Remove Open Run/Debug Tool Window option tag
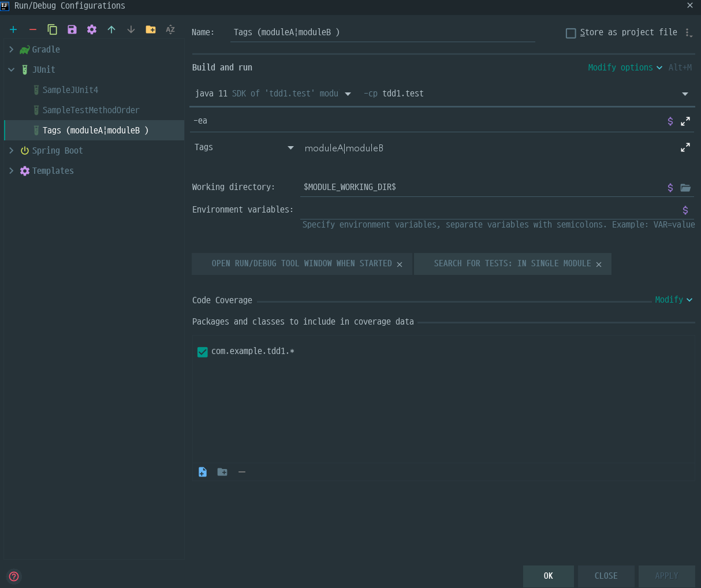Image resolution: width=701 pixels, height=588 pixels. pos(400,265)
